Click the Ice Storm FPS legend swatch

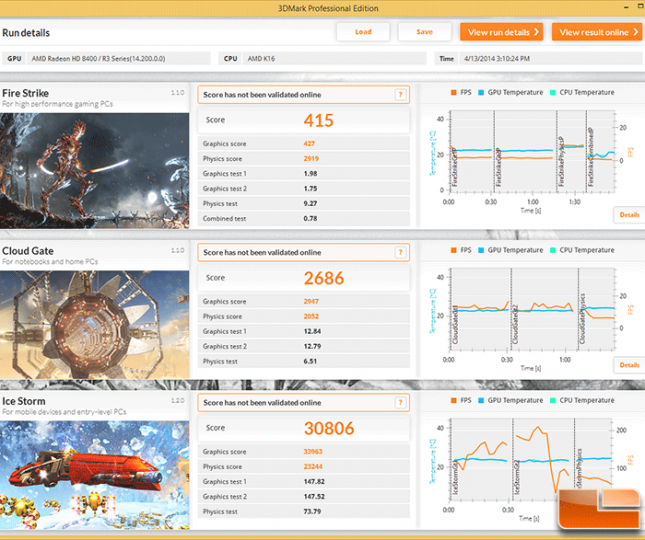coord(453,400)
